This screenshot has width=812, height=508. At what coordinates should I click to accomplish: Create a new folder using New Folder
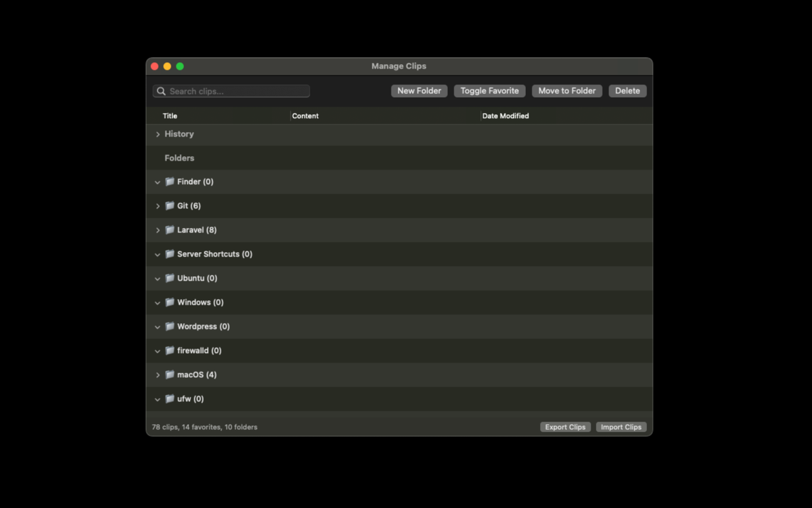pyautogui.click(x=419, y=91)
